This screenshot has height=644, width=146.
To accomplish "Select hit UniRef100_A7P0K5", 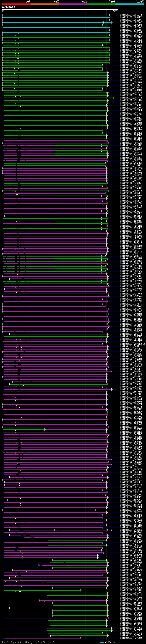I will [x=131, y=40].
